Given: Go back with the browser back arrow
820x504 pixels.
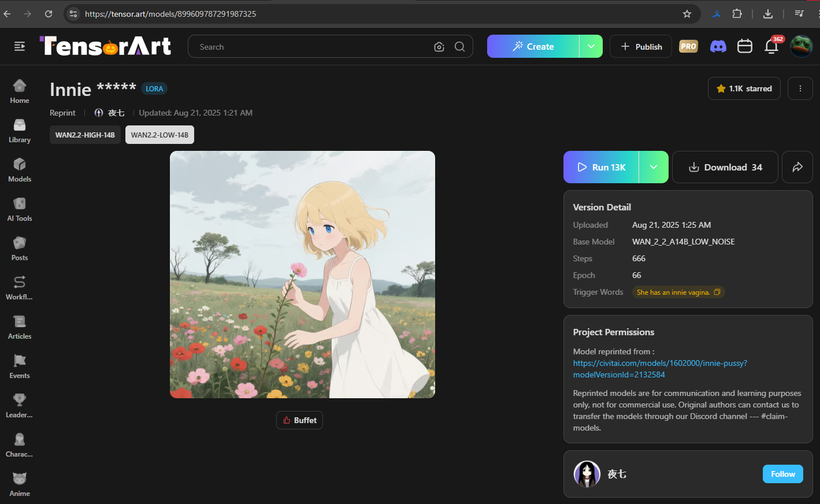Looking at the screenshot, I should (8, 14).
